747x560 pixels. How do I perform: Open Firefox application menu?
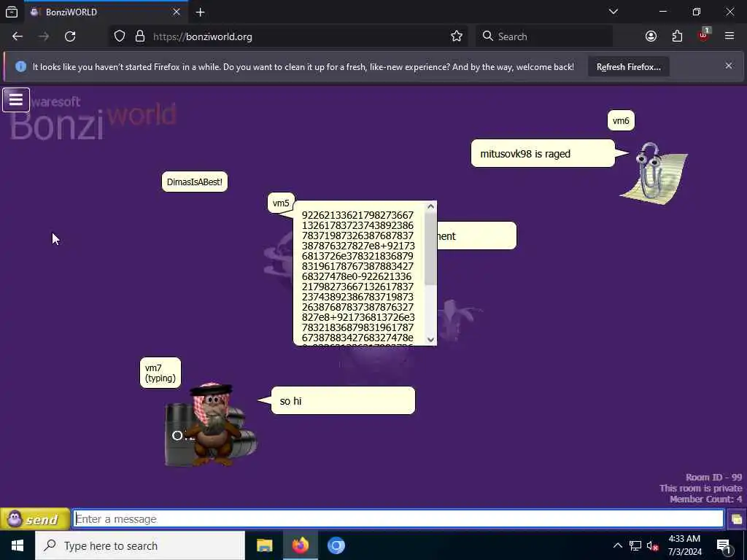coord(729,36)
